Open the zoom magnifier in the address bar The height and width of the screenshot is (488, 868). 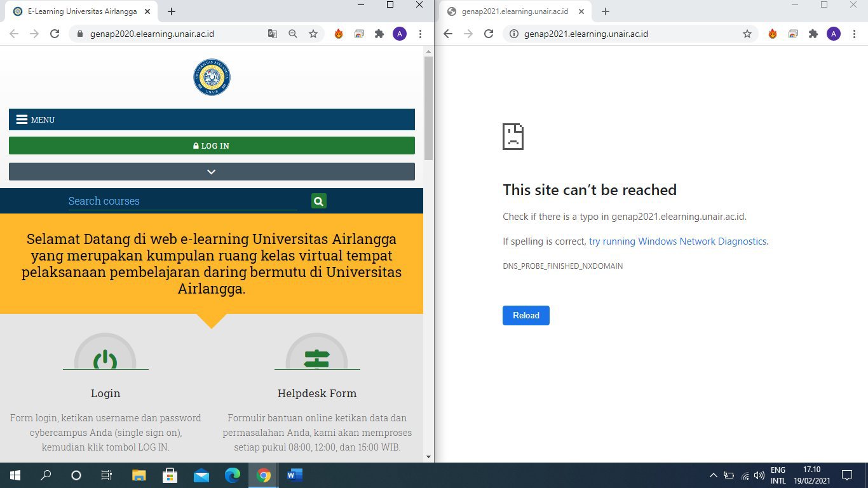(x=293, y=34)
